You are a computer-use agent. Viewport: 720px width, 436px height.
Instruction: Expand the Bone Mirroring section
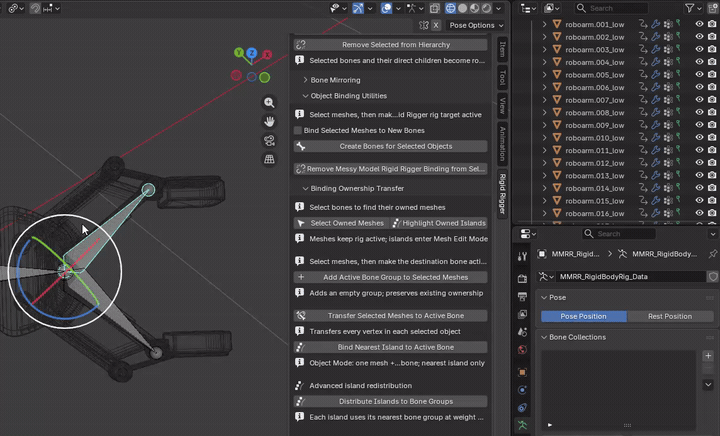305,80
